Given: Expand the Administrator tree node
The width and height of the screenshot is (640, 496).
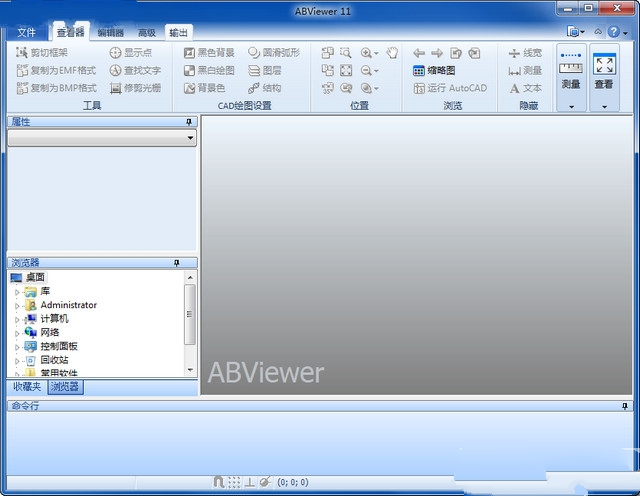Looking at the screenshot, I should [x=17, y=305].
